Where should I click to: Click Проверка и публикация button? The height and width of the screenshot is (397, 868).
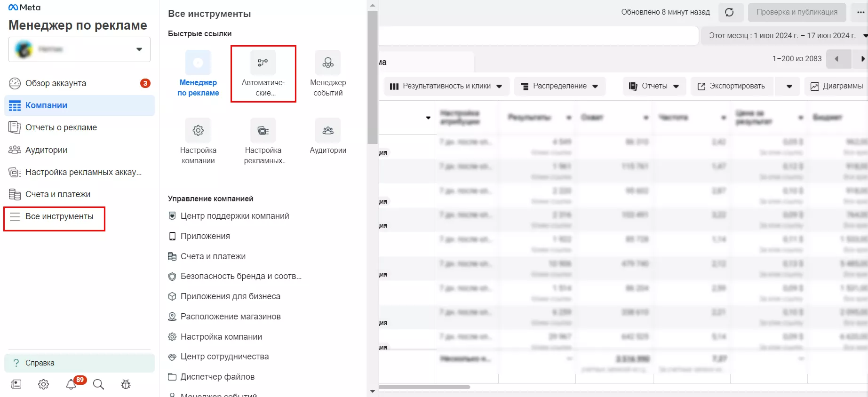797,12
